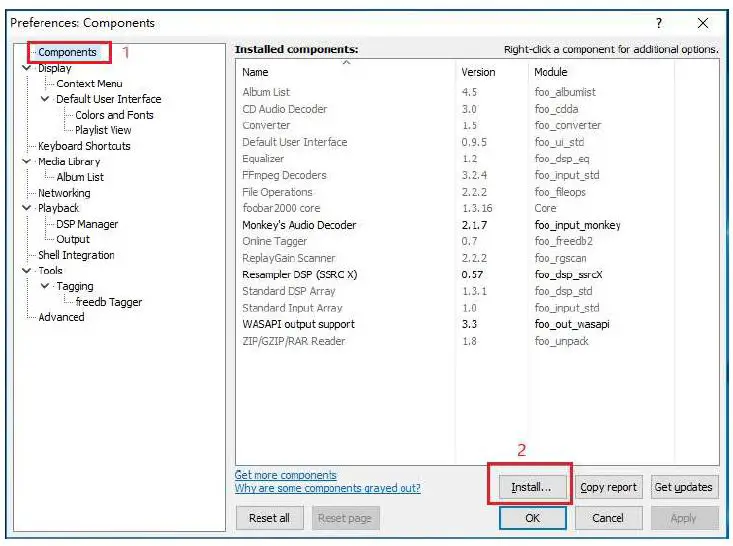Click the ? help button in title bar
The width and height of the screenshot is (733, 546).
point(659,23)
